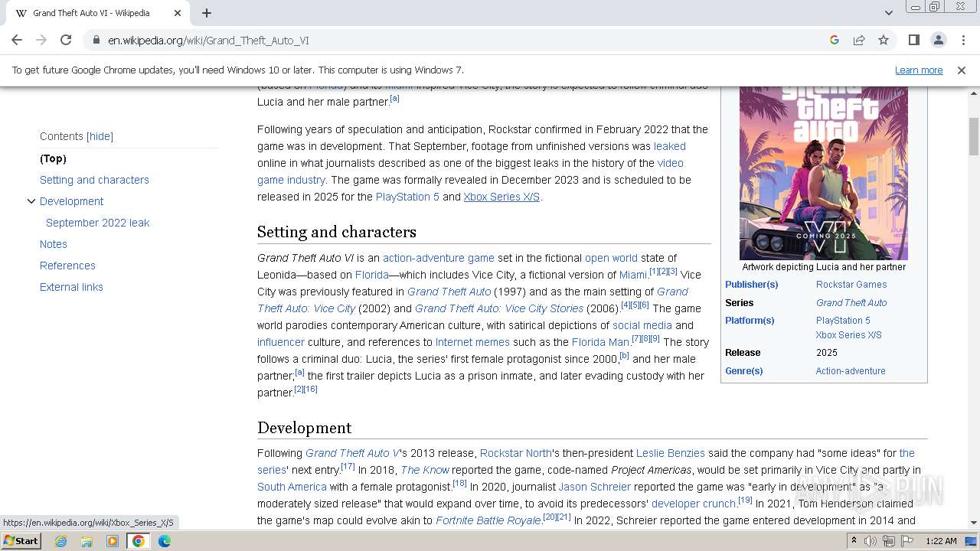Click the address bar URL

click(208, 41)
